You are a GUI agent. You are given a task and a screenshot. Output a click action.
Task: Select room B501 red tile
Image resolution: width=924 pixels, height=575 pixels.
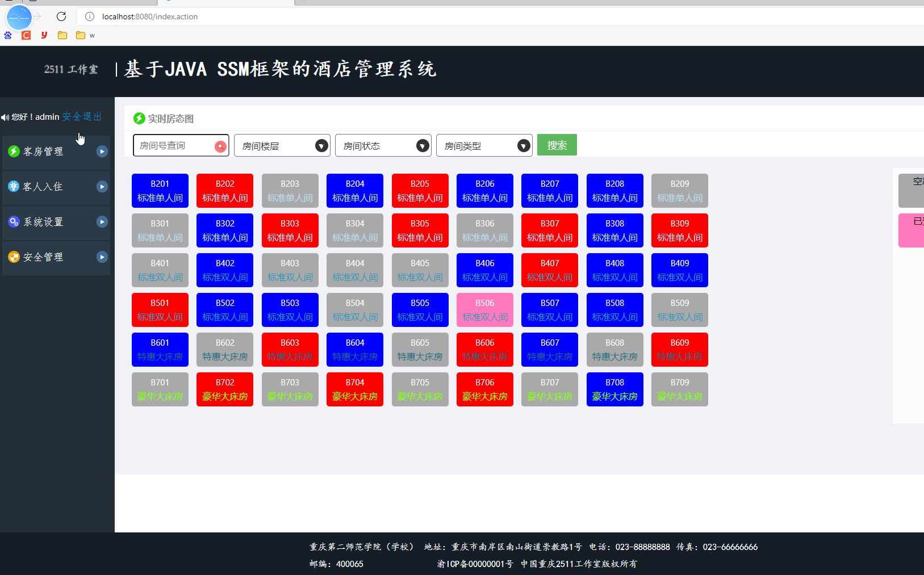160,310
